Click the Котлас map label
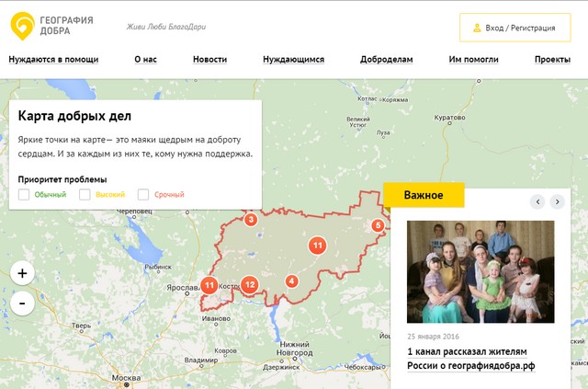 [367, 98]
